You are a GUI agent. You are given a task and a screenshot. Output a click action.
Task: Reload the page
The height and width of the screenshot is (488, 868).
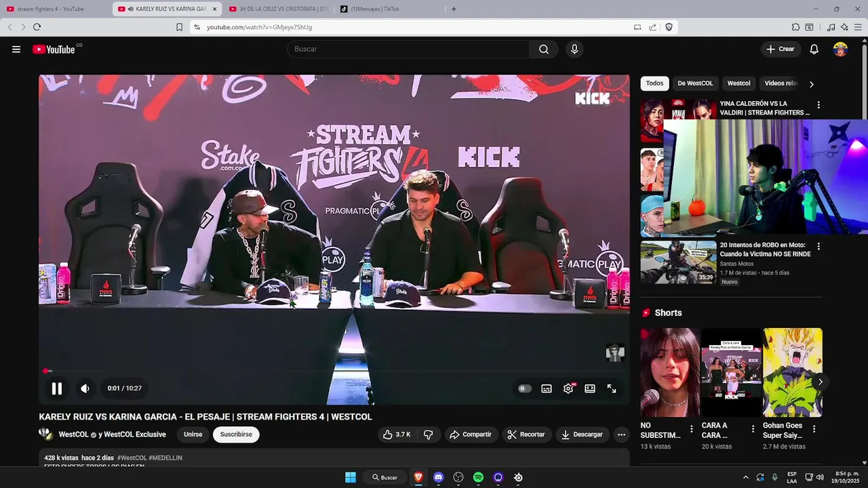coord(37,27)
